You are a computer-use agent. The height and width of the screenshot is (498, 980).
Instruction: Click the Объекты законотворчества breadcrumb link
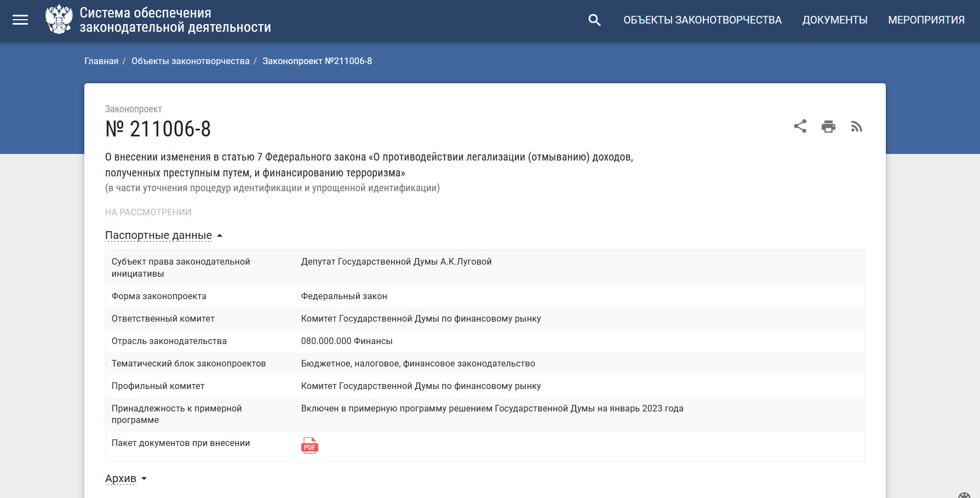[190, 61]
